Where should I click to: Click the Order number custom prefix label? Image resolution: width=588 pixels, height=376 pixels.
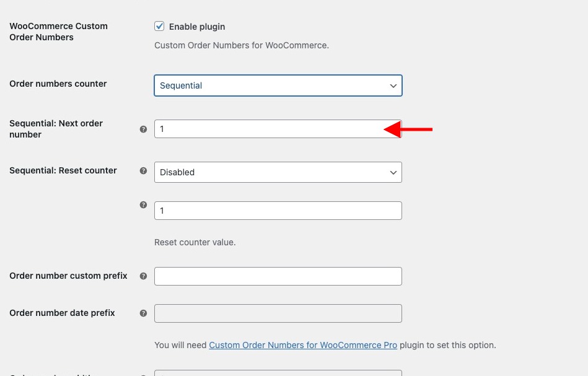pyautogui.click(x=68, y=276)
